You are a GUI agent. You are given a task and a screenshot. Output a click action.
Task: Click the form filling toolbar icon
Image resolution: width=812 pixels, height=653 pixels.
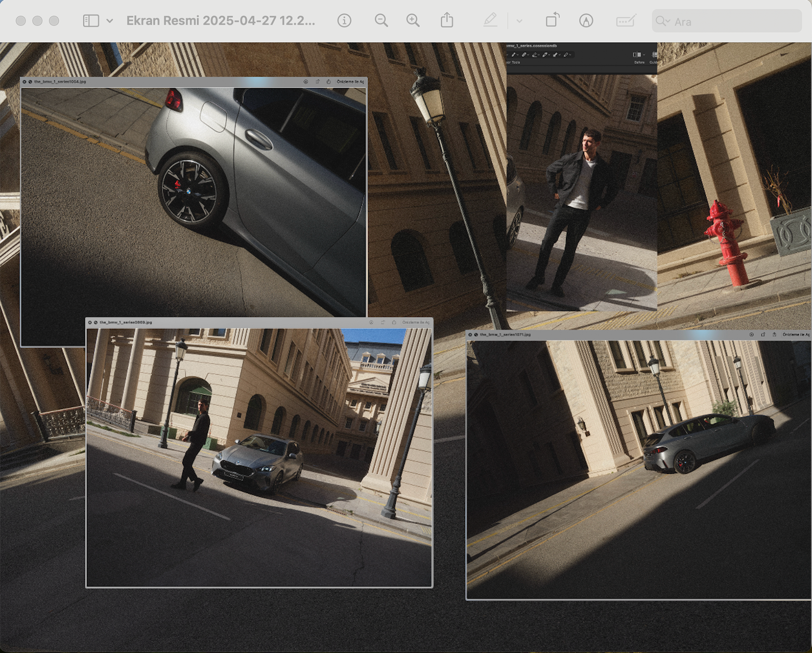point(625,21)
